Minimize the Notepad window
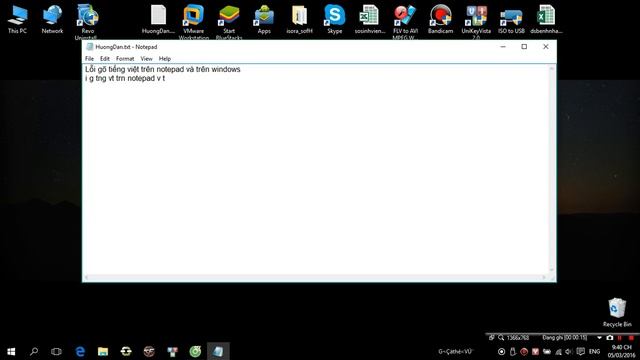The width and height of the screenshot is (640, 360). tap(503, 47)
